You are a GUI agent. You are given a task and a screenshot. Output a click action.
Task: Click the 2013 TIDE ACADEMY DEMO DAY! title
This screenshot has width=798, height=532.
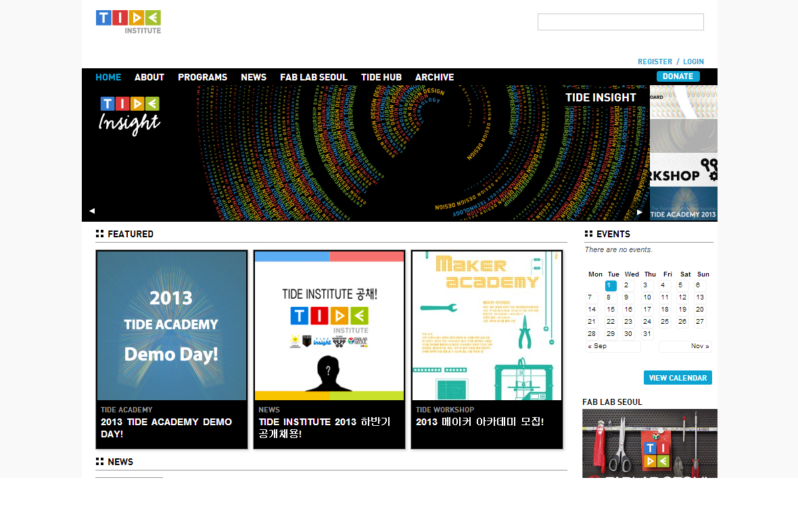coord(166,428)
